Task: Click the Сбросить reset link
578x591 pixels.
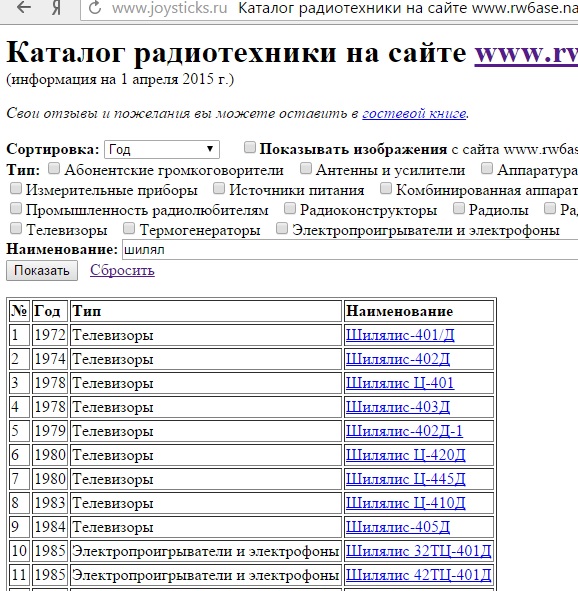Action: (122, 270)
